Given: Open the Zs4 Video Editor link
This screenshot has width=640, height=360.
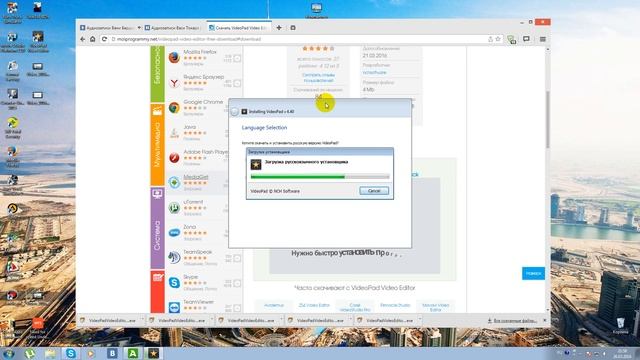Looking at the screenshot, I should point(314,305).
